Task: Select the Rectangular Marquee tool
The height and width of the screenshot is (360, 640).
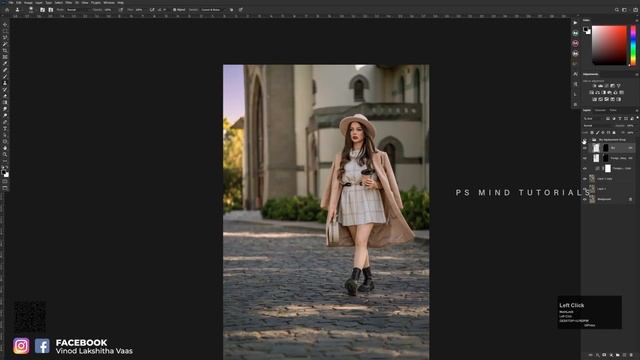Action: click(x=5, y=31)
